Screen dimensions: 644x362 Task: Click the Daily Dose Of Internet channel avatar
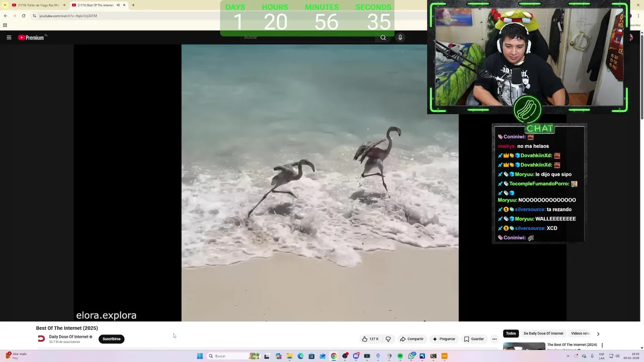pos(41,339)
